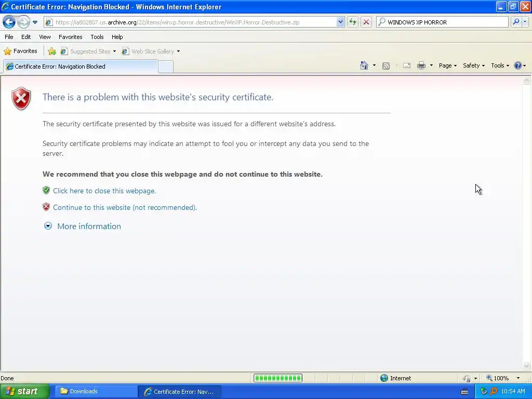532x399 pixels.
Task: Click the green shield icon beside close link
Action: click(x=46, y=190)
